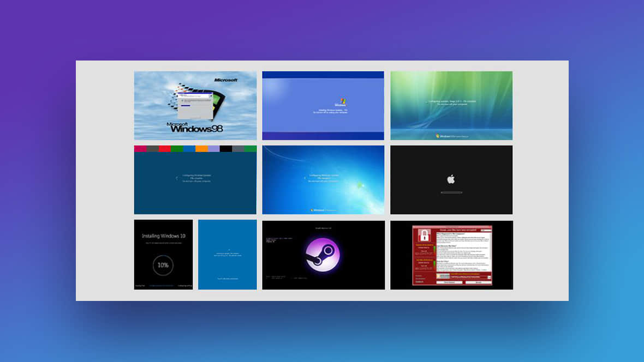Screen dimensions: 644x362
Task: Pick the lavender purple color swatch
Action: pyautogui.click(x=213, y=149)
